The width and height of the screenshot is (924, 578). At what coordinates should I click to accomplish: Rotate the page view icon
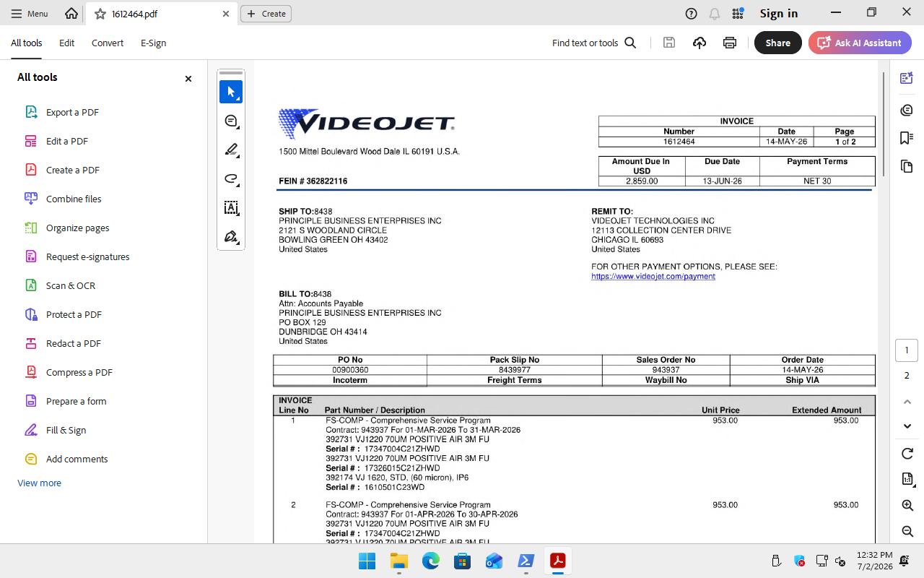tap(907, 454)
